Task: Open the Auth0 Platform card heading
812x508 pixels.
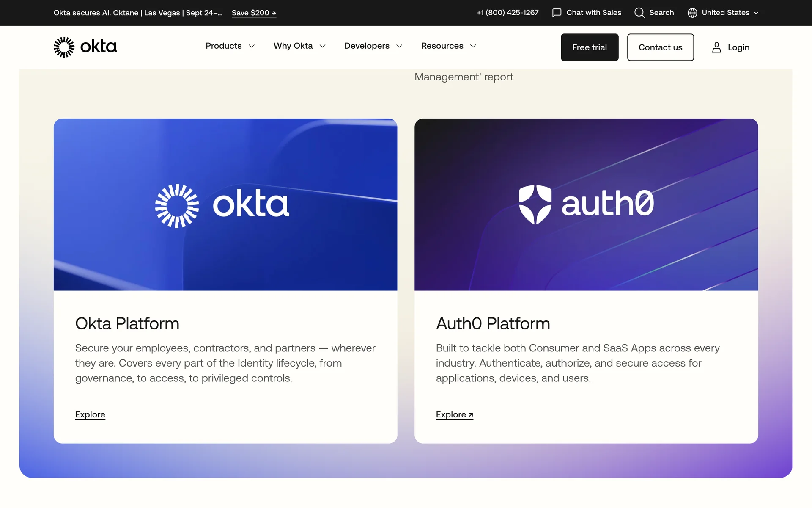Action: pyautogui.click(x=493, y=323)
